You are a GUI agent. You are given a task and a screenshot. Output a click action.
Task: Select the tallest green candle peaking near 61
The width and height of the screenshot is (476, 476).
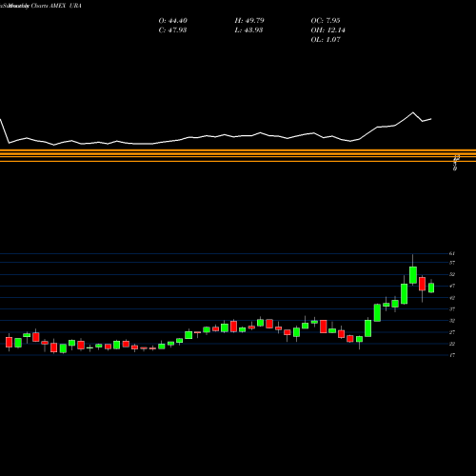pyautogui.click(x=413, y=275)
